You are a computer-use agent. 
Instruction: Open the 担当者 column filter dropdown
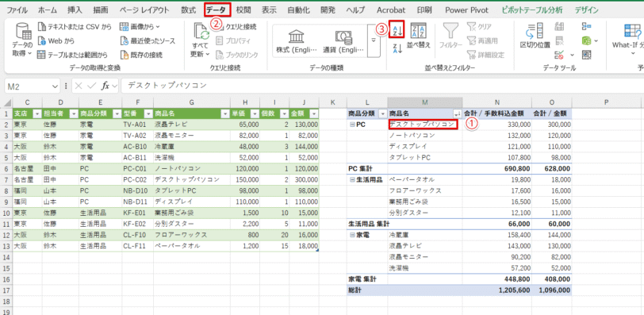[x=74, y=113]
